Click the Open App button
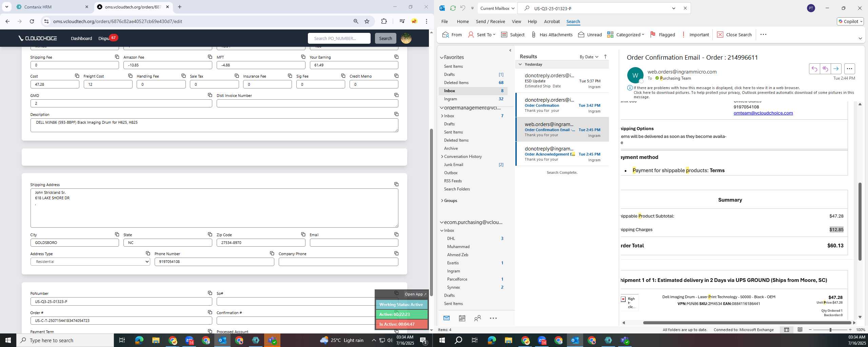Screen dimensions: 868x347 (x=415, y=294)
